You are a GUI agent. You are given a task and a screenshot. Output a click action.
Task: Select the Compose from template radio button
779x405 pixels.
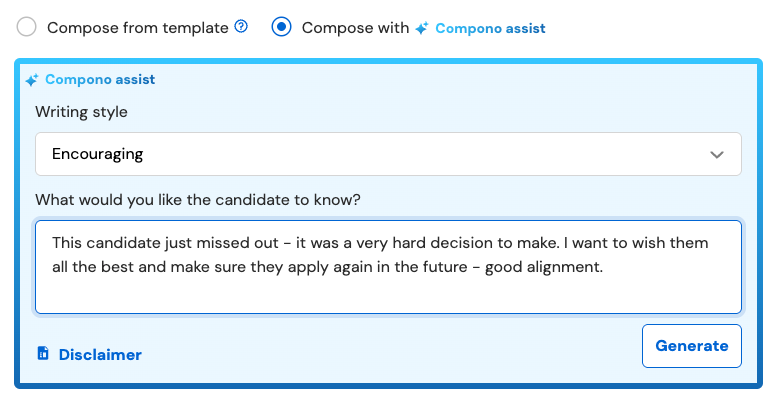point(26,27)
